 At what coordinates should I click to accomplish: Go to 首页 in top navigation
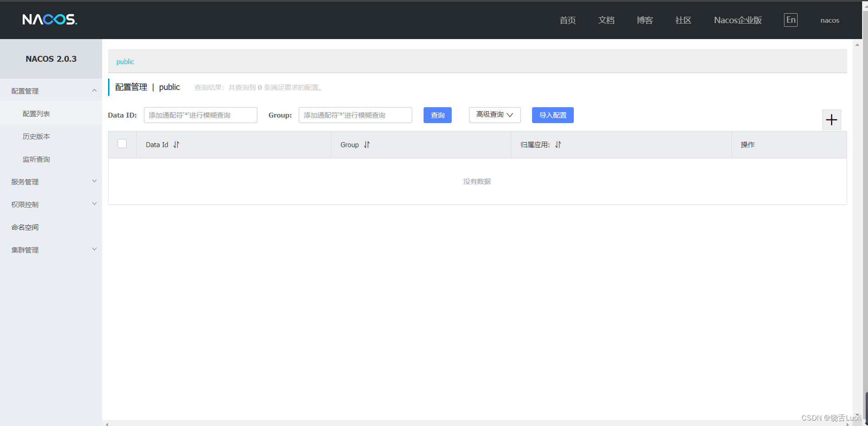point(567,20)
